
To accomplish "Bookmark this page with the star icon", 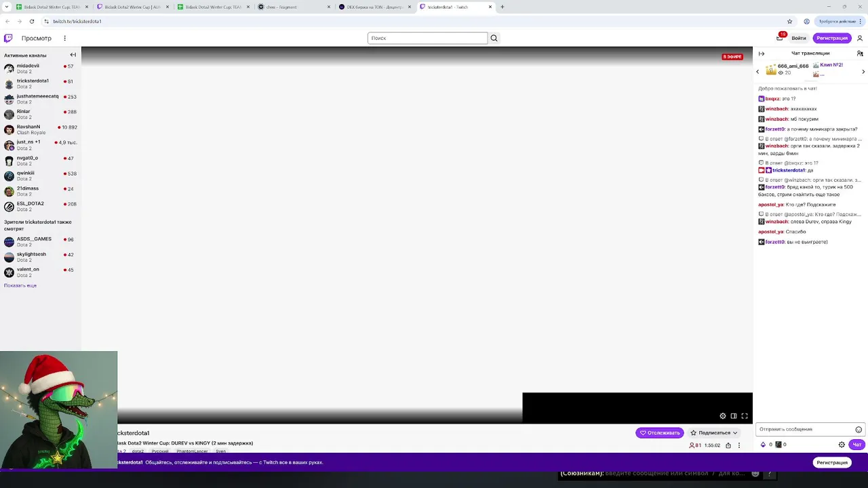I will [790, 21].
